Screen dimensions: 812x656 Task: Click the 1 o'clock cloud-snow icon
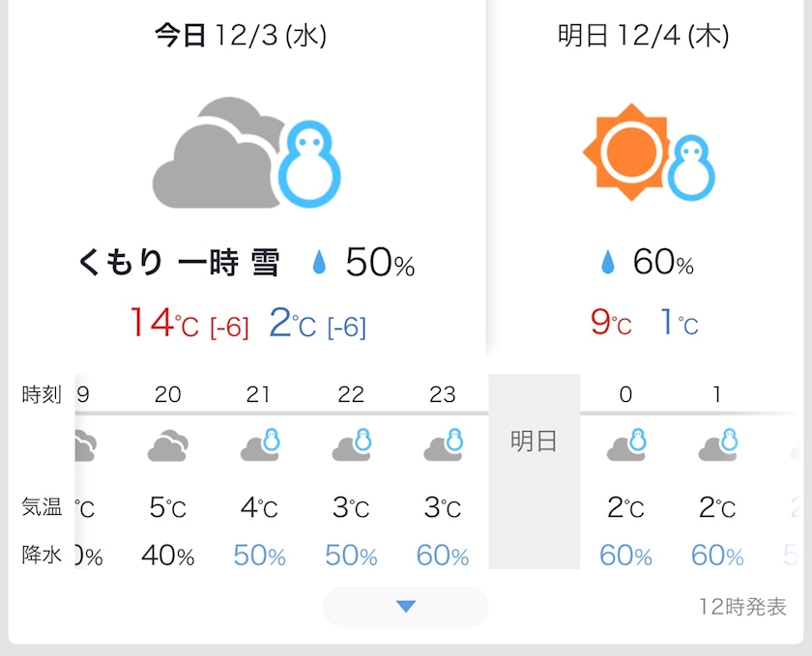click(717, 445)
